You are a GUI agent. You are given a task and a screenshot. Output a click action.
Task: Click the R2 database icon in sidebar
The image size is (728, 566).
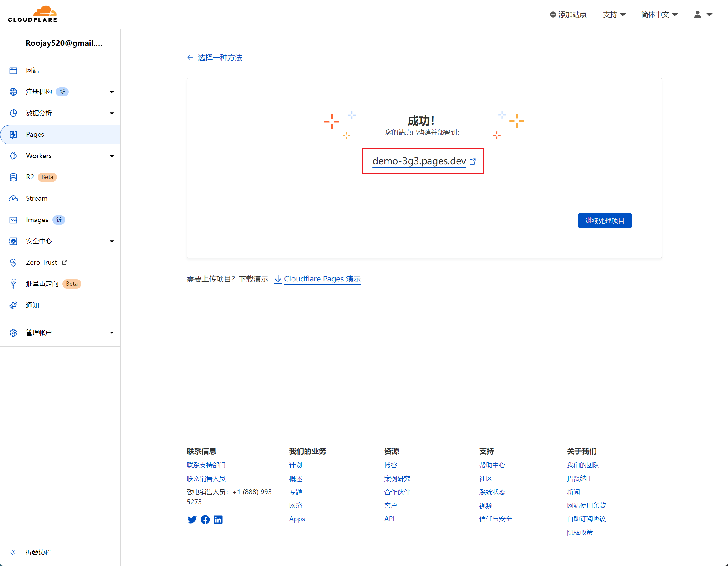point(13,177)
